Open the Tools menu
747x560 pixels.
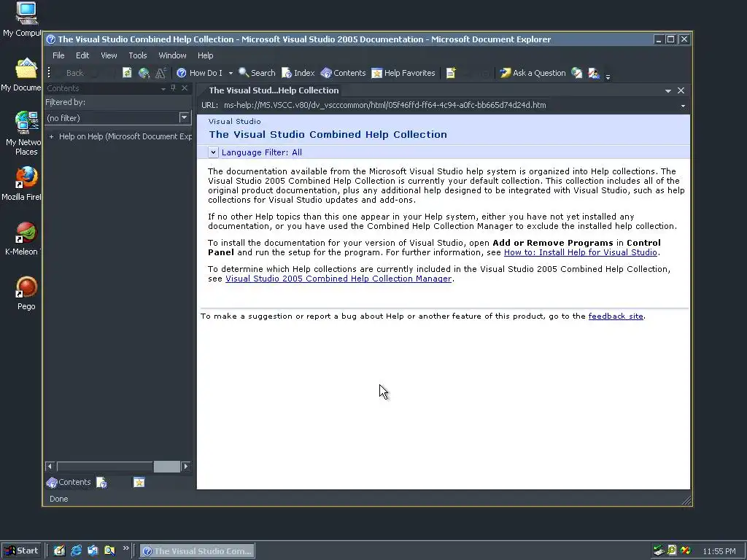[138, 55]
